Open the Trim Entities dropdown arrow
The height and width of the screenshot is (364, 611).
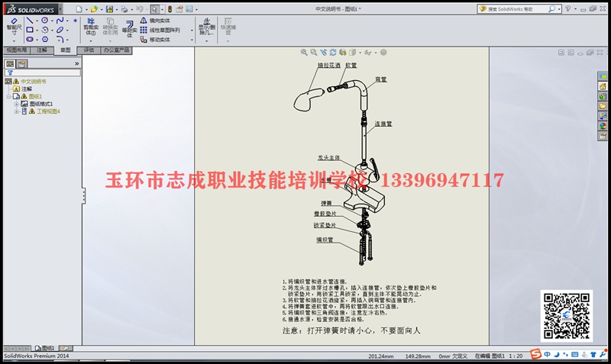[91, 41]
